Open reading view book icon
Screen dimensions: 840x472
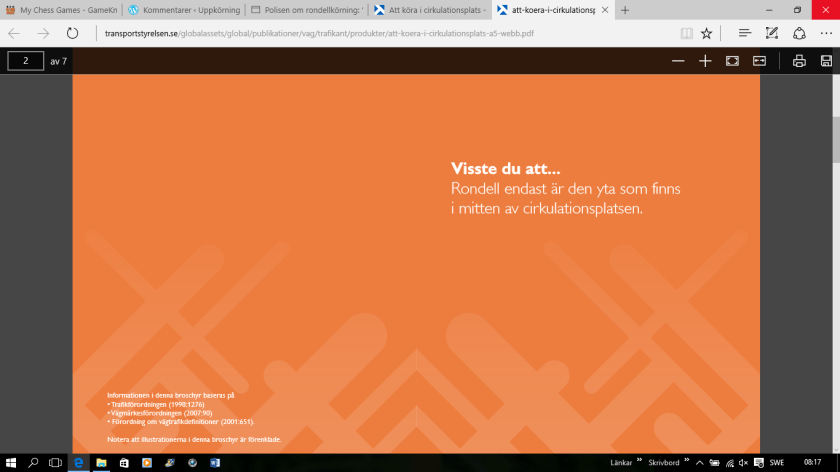[686, 33]
